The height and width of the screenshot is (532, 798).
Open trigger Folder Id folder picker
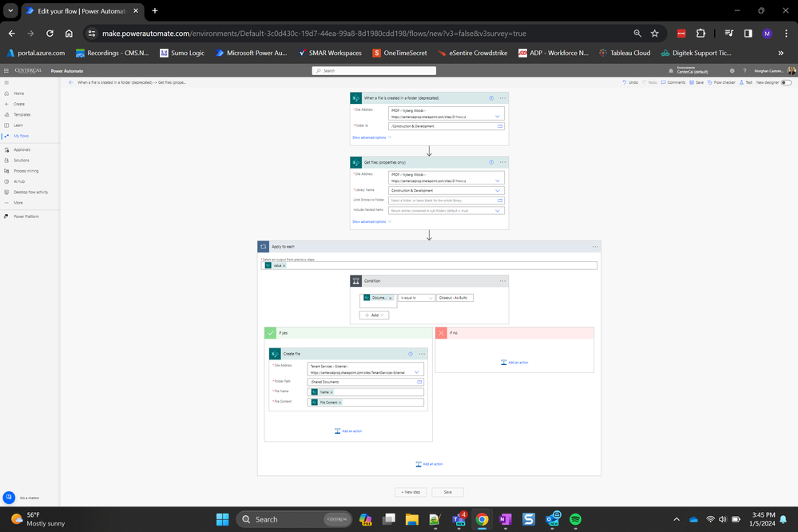pos(500,126)
